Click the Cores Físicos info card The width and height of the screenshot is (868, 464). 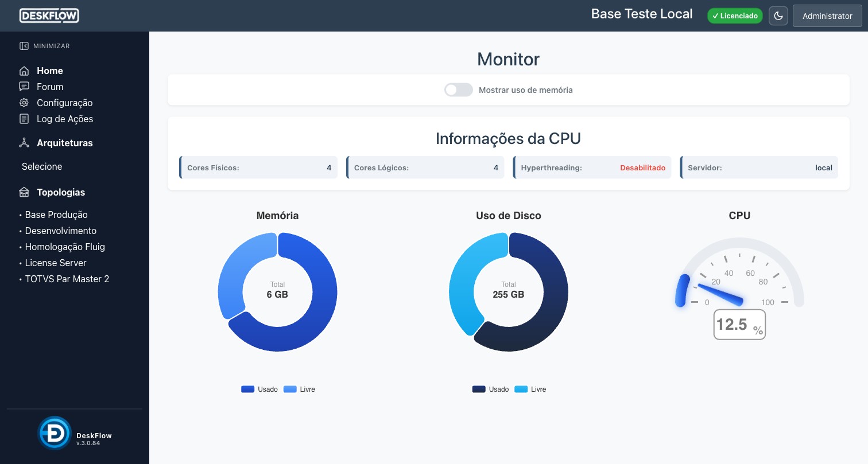click(258, 167)
